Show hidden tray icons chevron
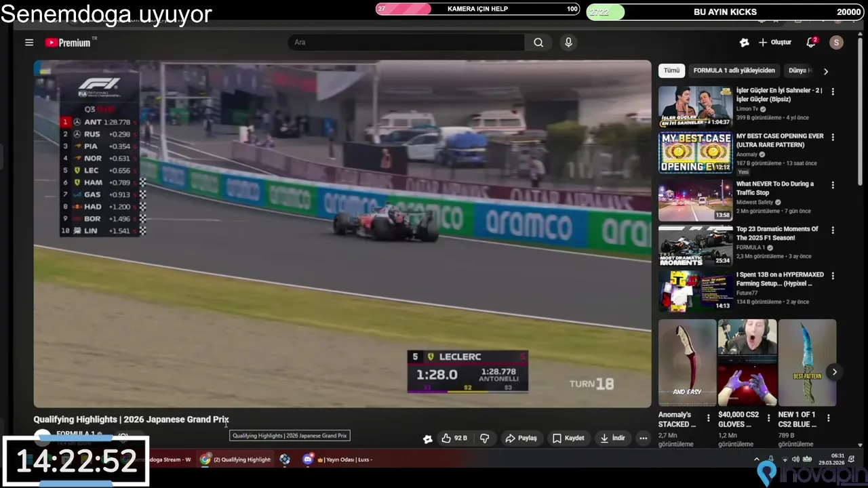868x488 pixels. (x=757, y=460)
